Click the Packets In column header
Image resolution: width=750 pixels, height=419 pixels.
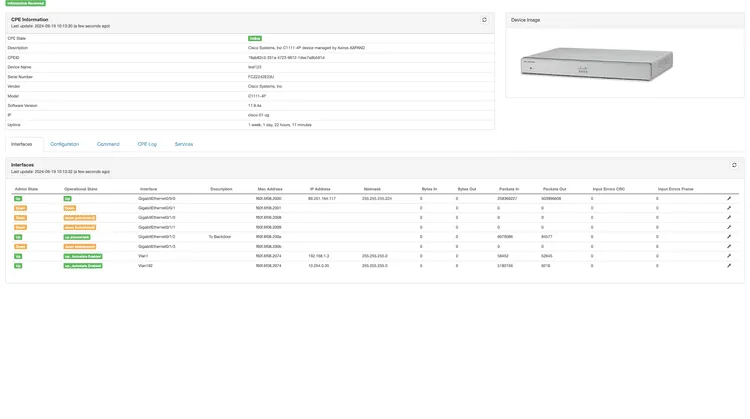click(x=508, y=188)
